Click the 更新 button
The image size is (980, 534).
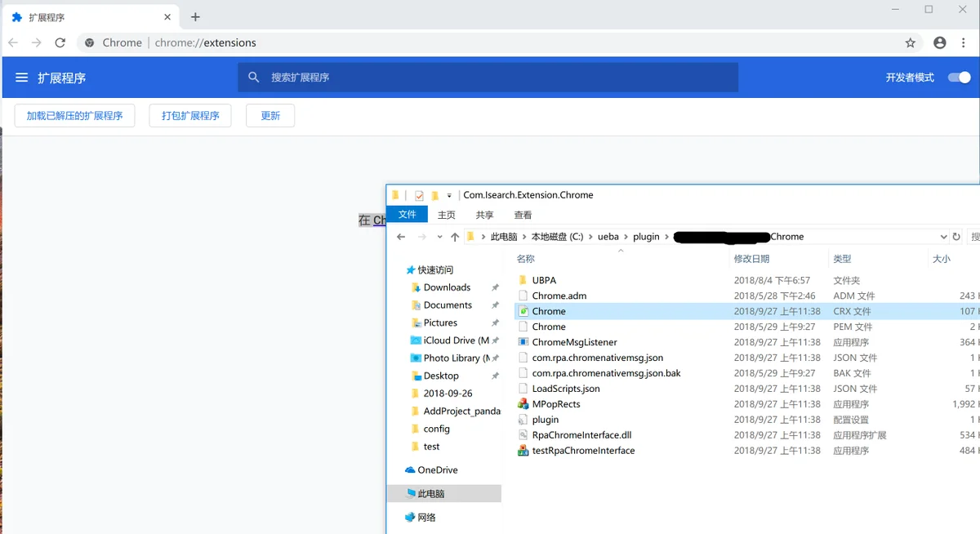point(270,116)
